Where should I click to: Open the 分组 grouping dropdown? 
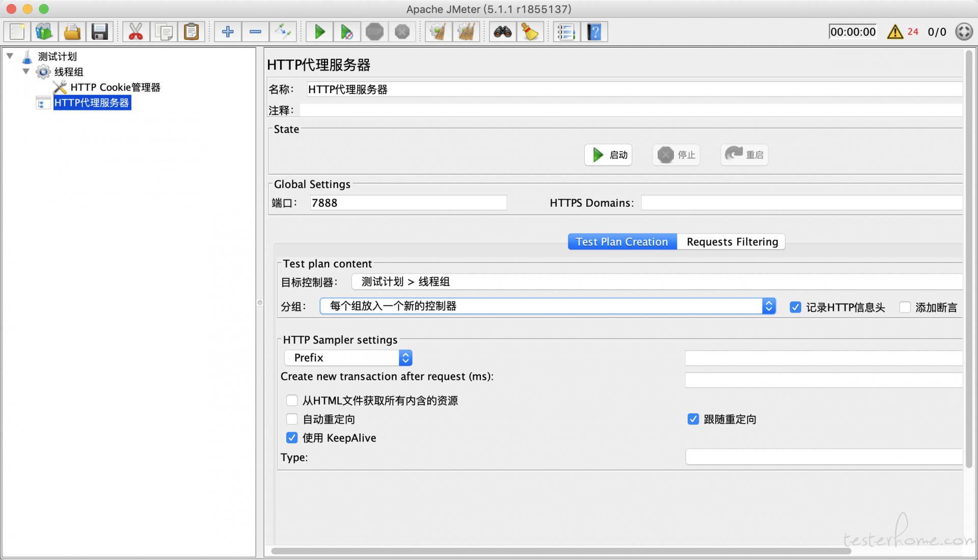tap(548, 306)
